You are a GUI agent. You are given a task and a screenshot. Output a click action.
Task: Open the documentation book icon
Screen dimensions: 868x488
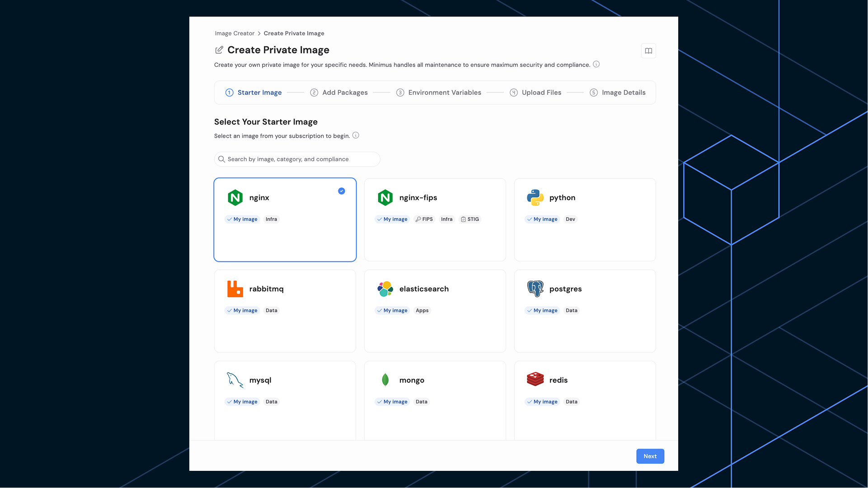648,51
